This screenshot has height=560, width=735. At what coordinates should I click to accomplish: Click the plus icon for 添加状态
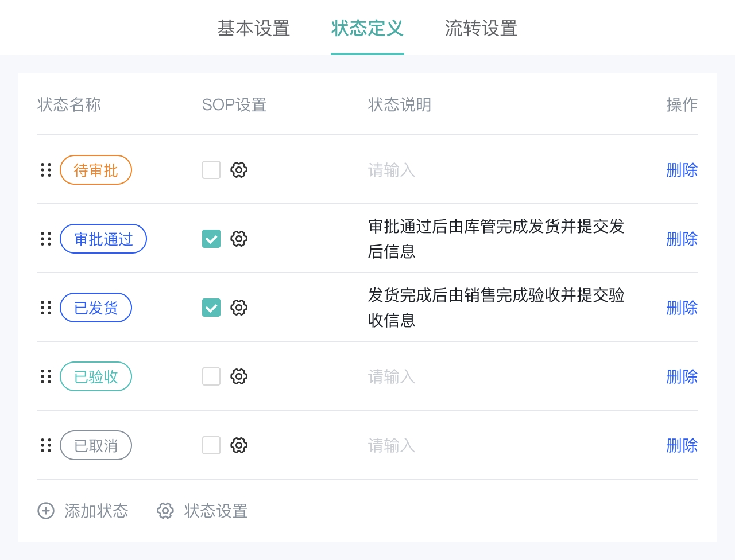pyautogui.click(x=46, y=511)
